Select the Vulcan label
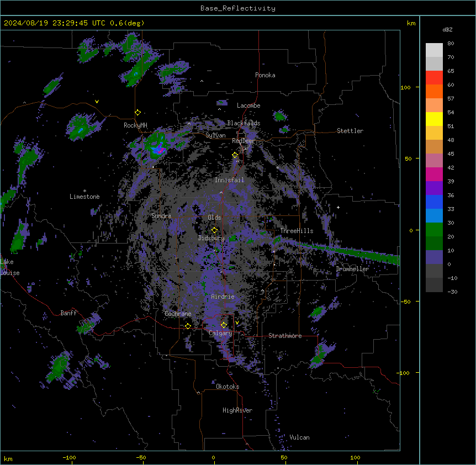The height and width of the screenshot is (465, 476). click(x=300, y=437)
